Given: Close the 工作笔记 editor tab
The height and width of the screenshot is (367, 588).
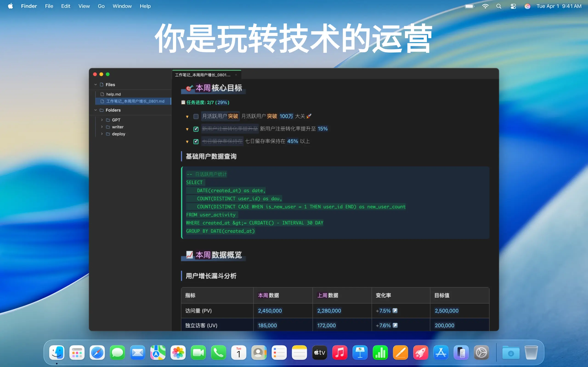Looking at the screenshot, I should pos(236,75).
